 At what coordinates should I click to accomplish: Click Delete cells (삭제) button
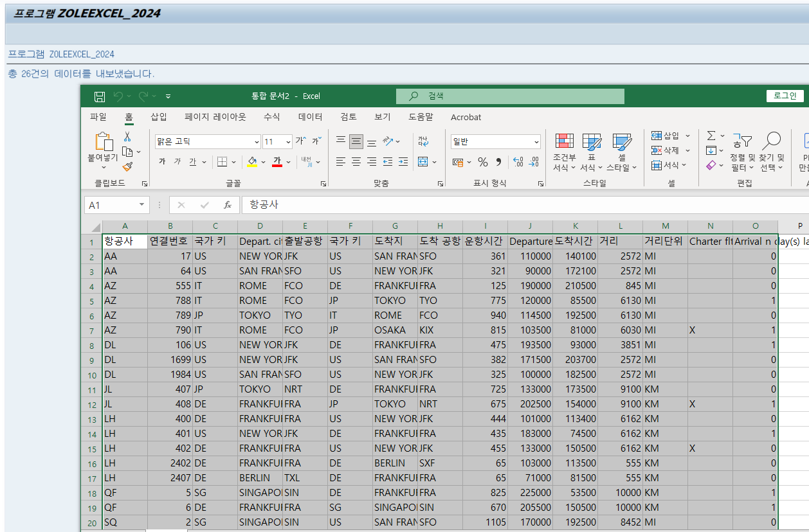tap(670, 150)
